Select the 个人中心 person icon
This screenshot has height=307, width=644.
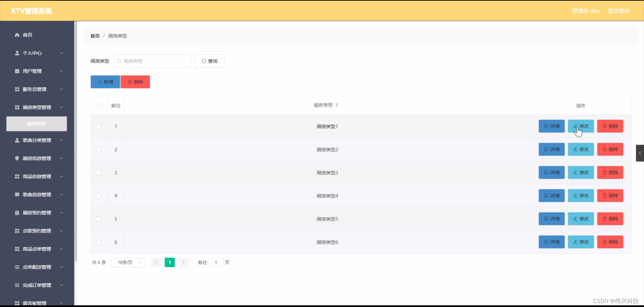16,53
